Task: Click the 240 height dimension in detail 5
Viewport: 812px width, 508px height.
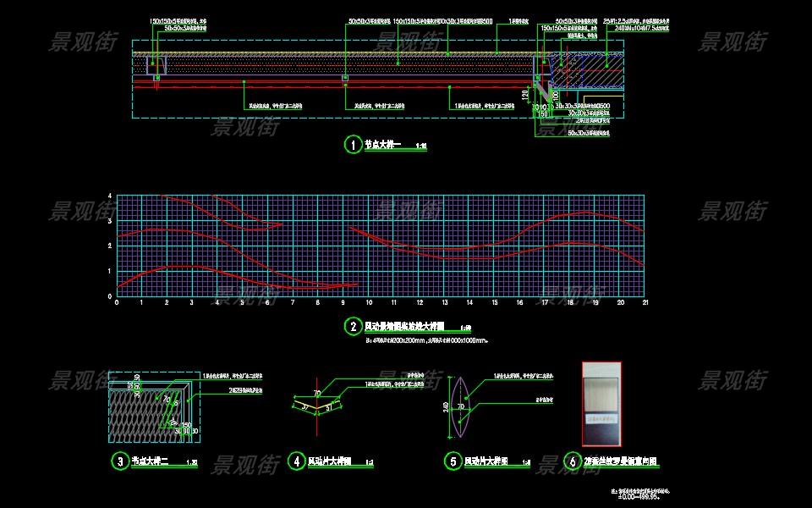Action: point(447,406)
